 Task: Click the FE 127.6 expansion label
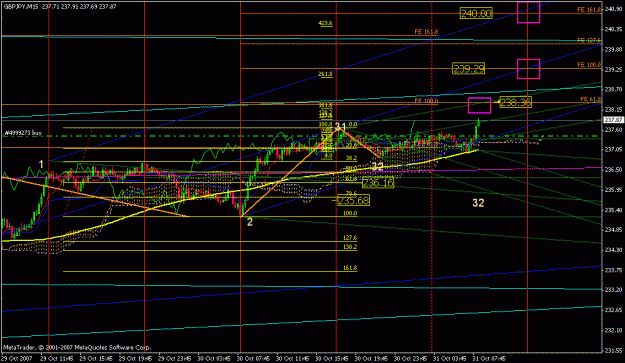point(589,41)
